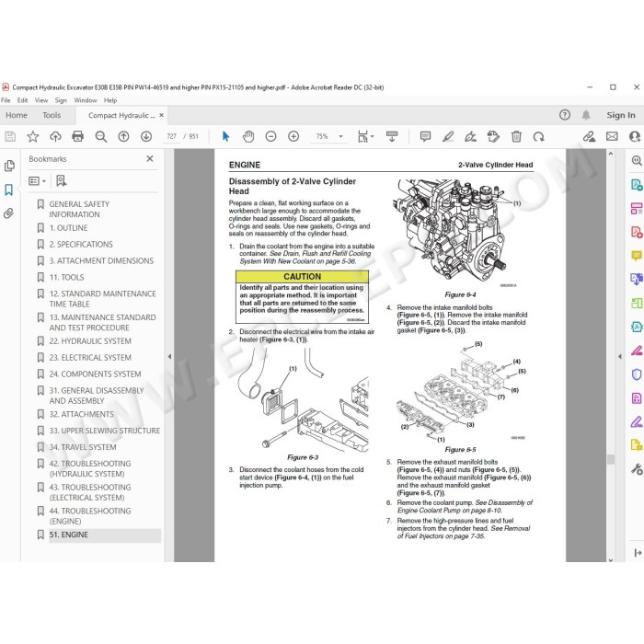The width and height of the screenshot is (644, 644).
Task: Open the Edit menu
Action: tap(23, 100)
